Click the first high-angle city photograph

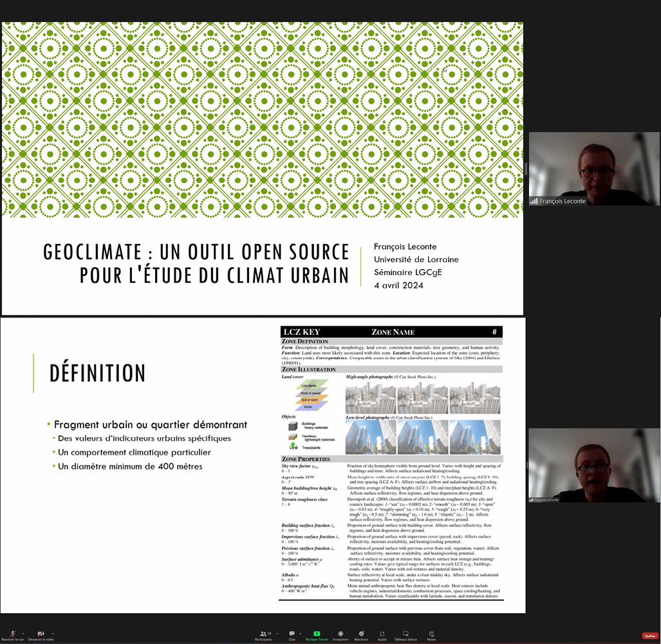pyautogui.click(x=371, y=397)
